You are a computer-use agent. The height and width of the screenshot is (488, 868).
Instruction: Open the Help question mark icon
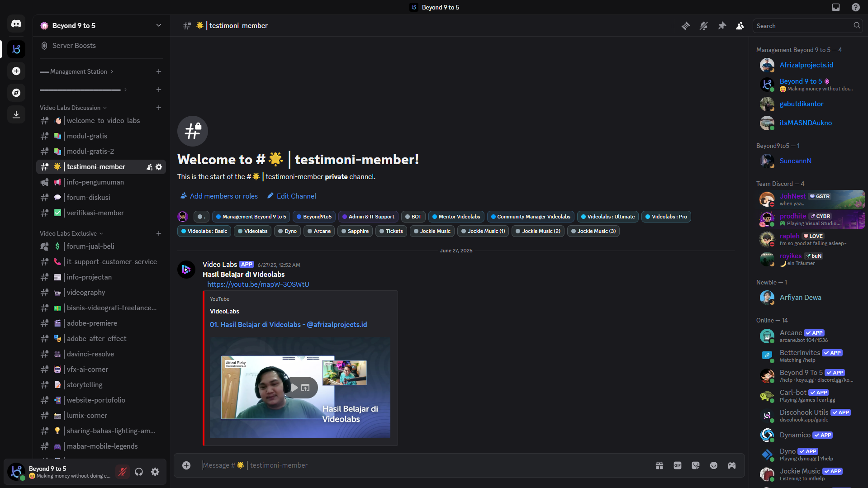(x=856, y=7)
